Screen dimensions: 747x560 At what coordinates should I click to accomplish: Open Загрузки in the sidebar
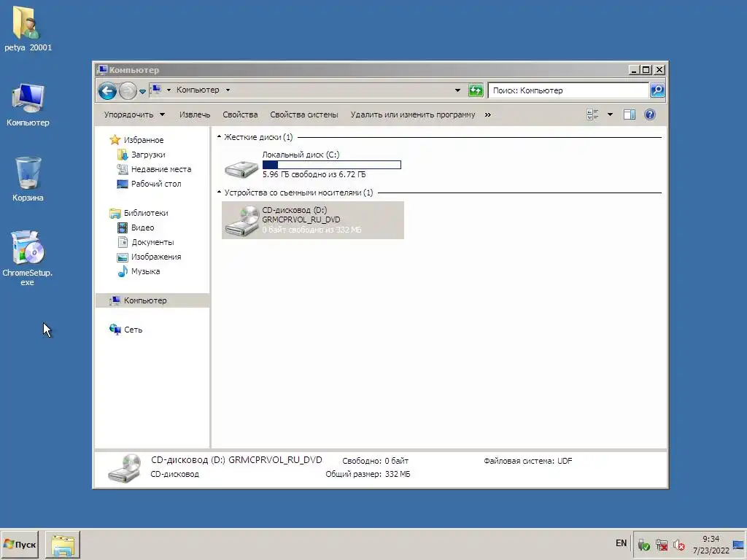(148, 155)
